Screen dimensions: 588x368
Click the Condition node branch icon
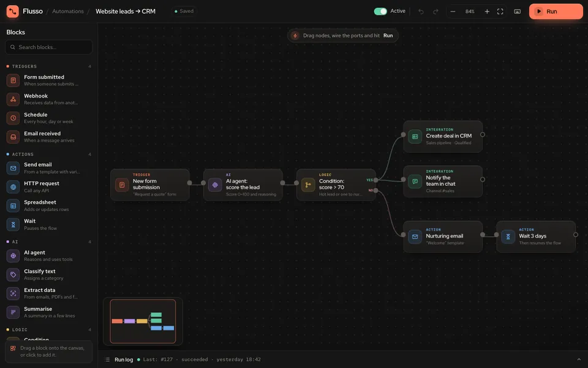[x=308, y=185]
